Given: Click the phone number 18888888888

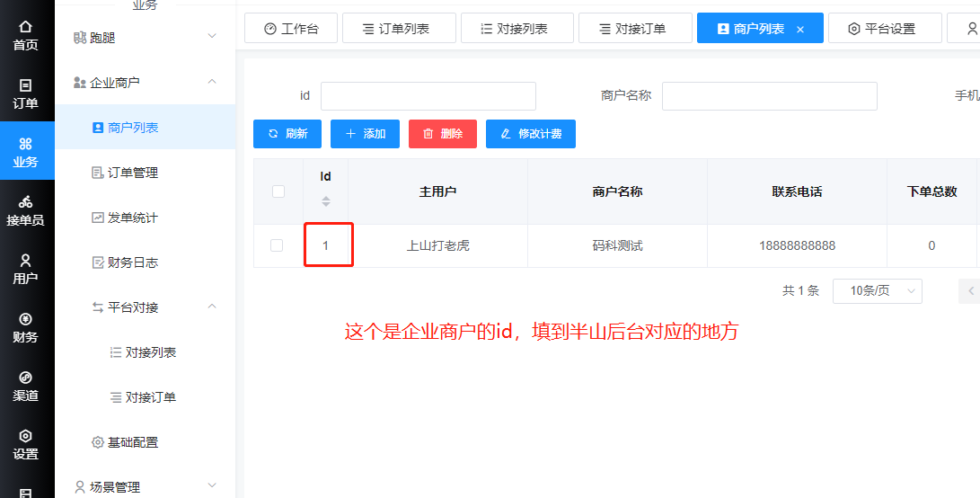Looking at the screenshot, I should pos(797,246).
